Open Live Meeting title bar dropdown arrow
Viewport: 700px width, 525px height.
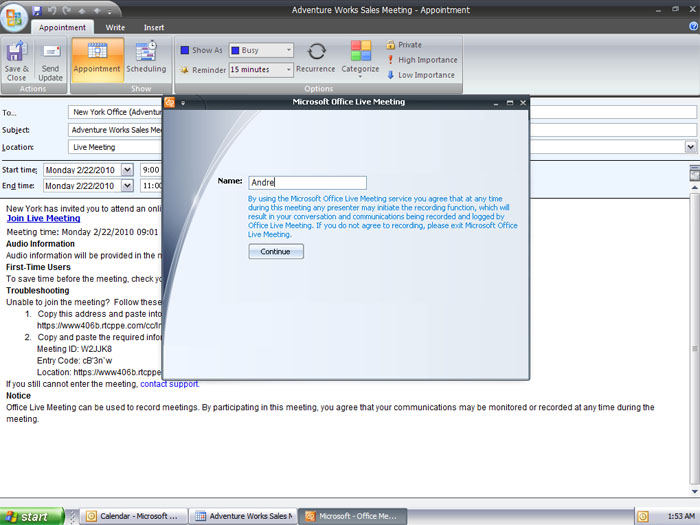pos(183,103)
